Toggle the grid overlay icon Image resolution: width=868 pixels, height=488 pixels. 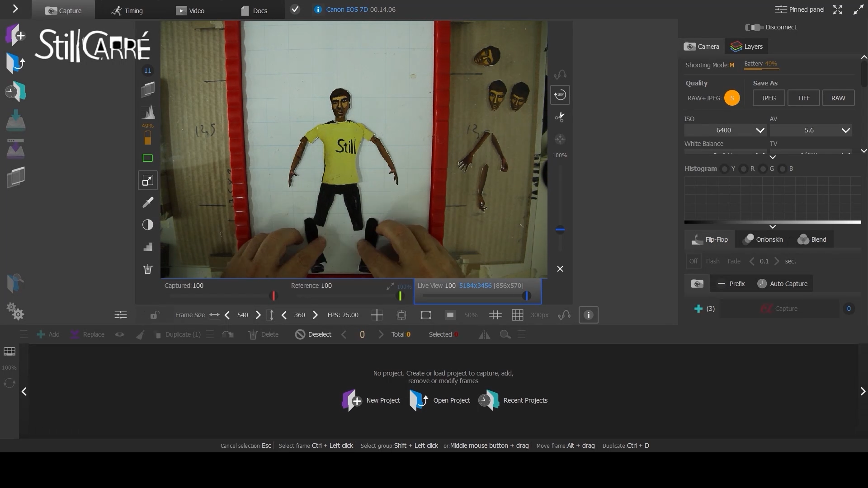pyautogui.click(x=517, y=315)
